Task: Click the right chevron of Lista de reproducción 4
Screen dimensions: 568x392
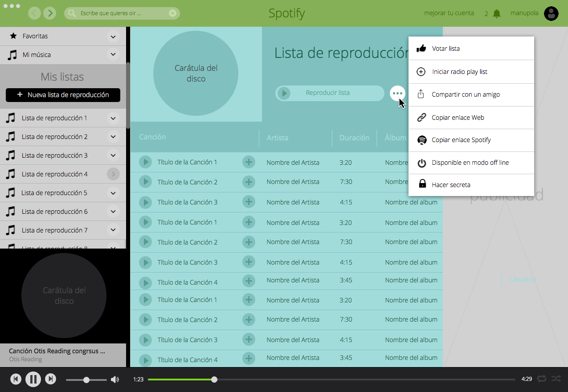Action: coord(113,174)
